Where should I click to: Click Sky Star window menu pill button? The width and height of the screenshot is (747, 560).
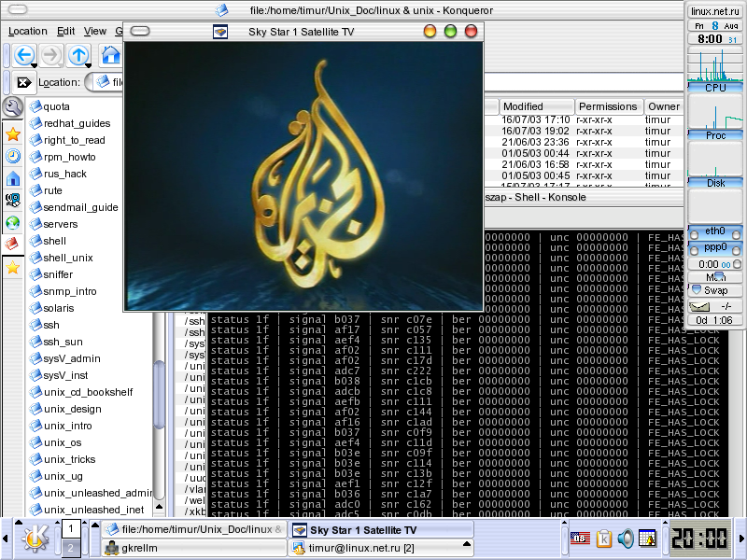pos(139,32)
